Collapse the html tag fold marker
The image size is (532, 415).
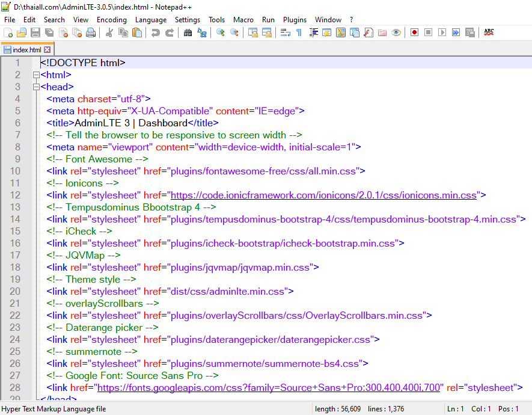(x=36, y=75)
